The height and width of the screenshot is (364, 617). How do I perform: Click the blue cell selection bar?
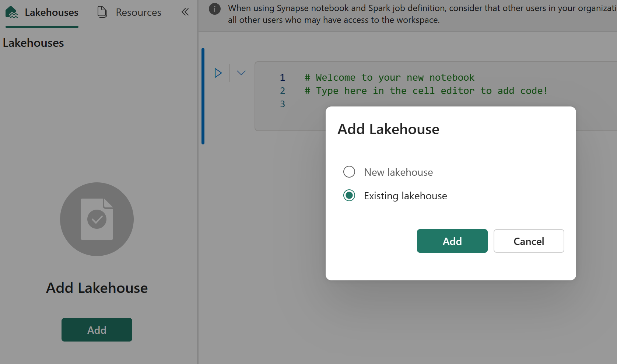(203, 96)
